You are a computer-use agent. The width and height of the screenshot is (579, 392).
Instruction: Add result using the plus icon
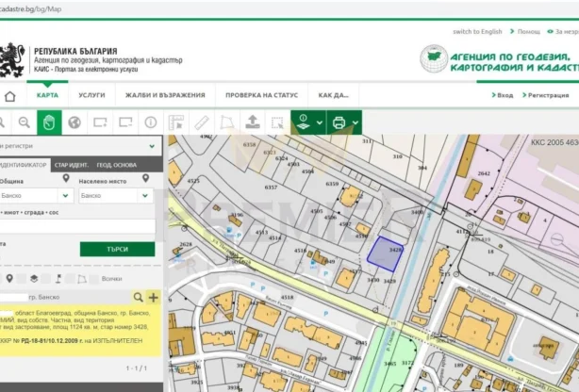[154, 298]
